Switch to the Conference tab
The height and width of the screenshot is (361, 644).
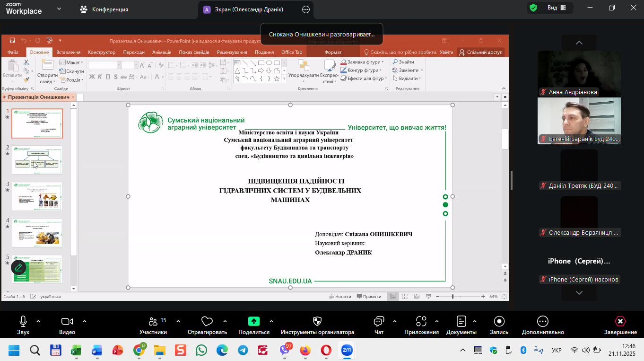(104, 9)
